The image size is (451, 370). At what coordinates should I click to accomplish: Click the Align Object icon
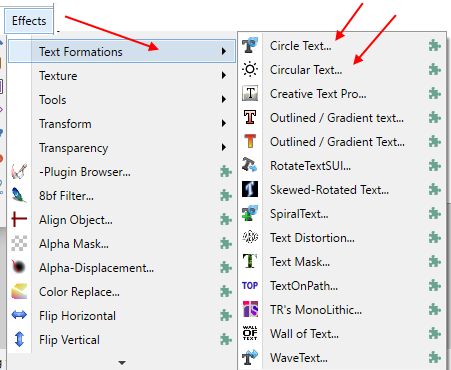(19, 219)
